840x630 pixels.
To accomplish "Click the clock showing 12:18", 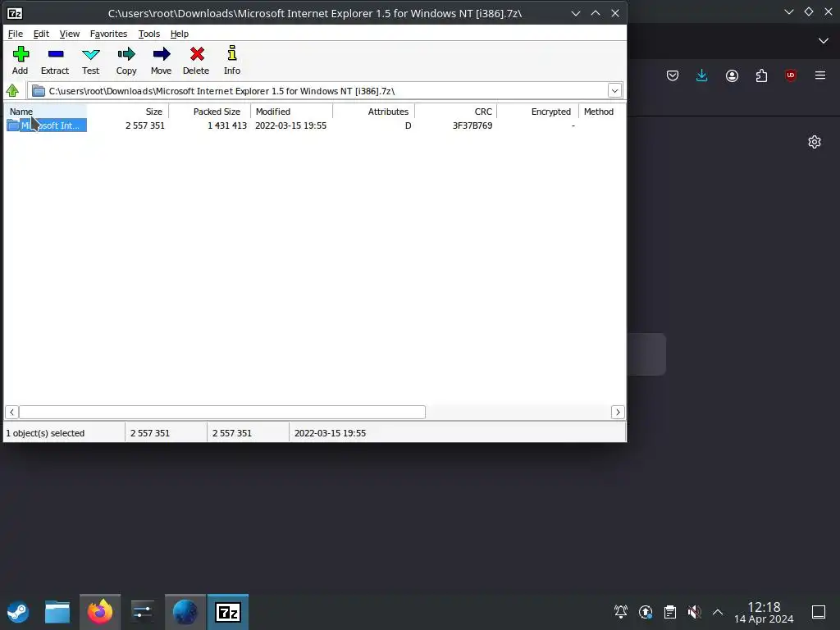I will [764, 607].
